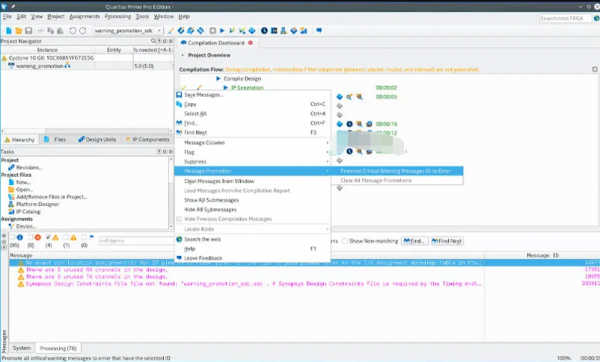The width and height of the screenshot is (600, 362).
Task: Expand the Suppress submenu
Action: pyautogui.click(x=252, y=161)
